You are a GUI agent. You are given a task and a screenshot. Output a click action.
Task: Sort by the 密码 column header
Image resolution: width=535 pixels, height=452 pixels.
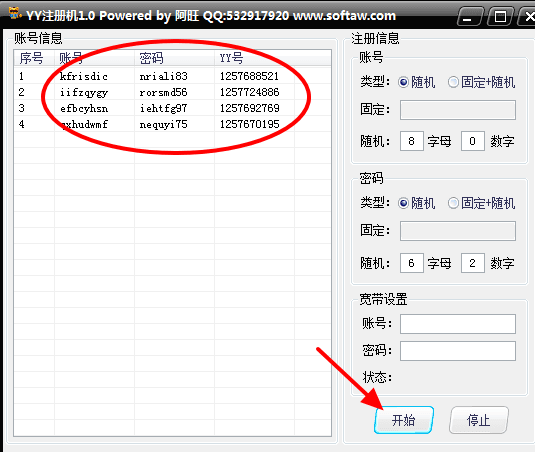click(x=174, y=58)
